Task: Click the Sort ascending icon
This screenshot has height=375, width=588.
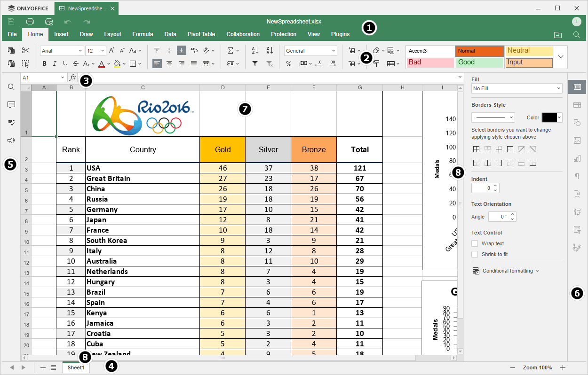Action: (x=255, y=51)
